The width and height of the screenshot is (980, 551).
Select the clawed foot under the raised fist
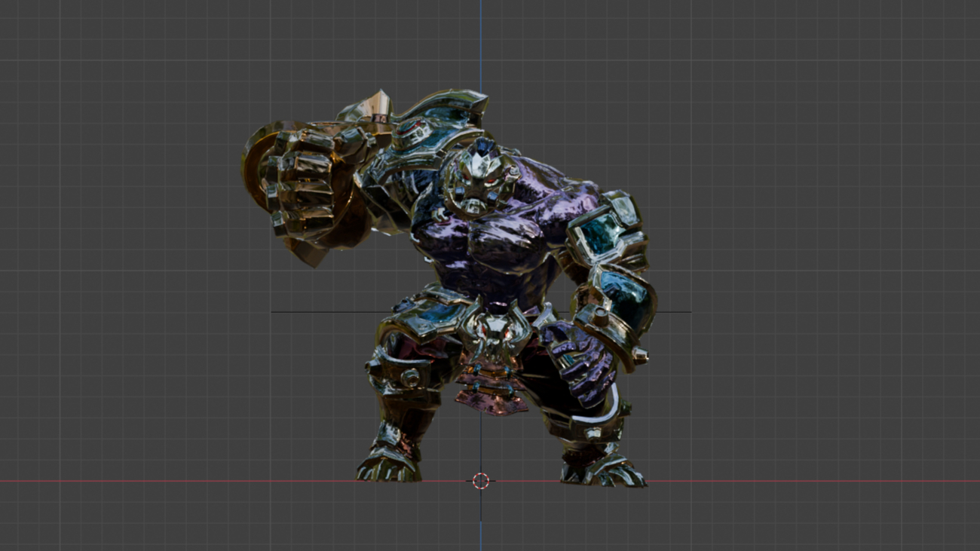[x=388, y=464]
